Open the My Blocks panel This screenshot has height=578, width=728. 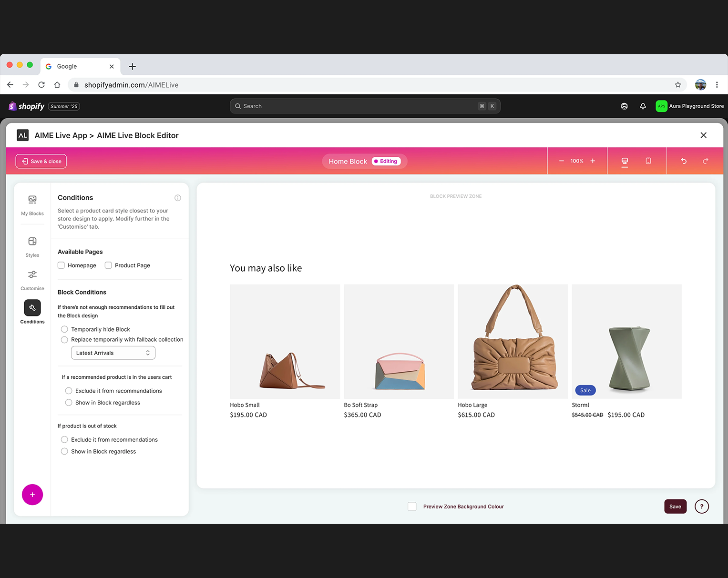click(x=32, y=205)
